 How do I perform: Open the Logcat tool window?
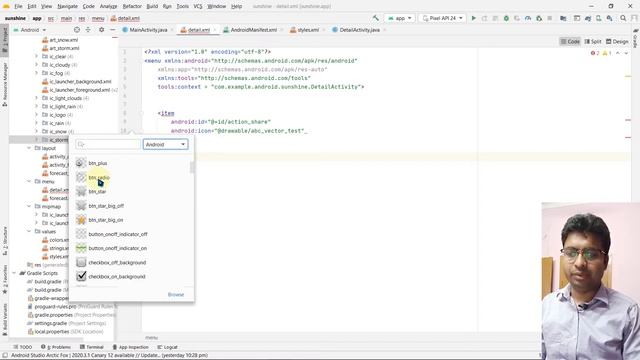click(x=167, y=347)
